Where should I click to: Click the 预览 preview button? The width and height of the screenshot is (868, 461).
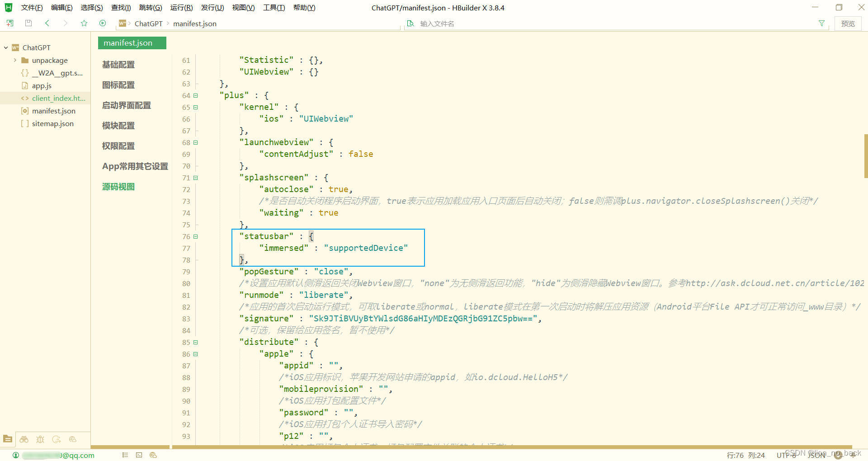(x=848, y=24)
